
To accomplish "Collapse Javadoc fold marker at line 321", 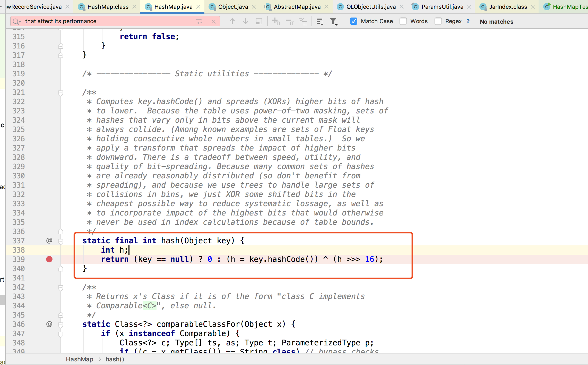I will pyautogui.click(x=61, y=93).
